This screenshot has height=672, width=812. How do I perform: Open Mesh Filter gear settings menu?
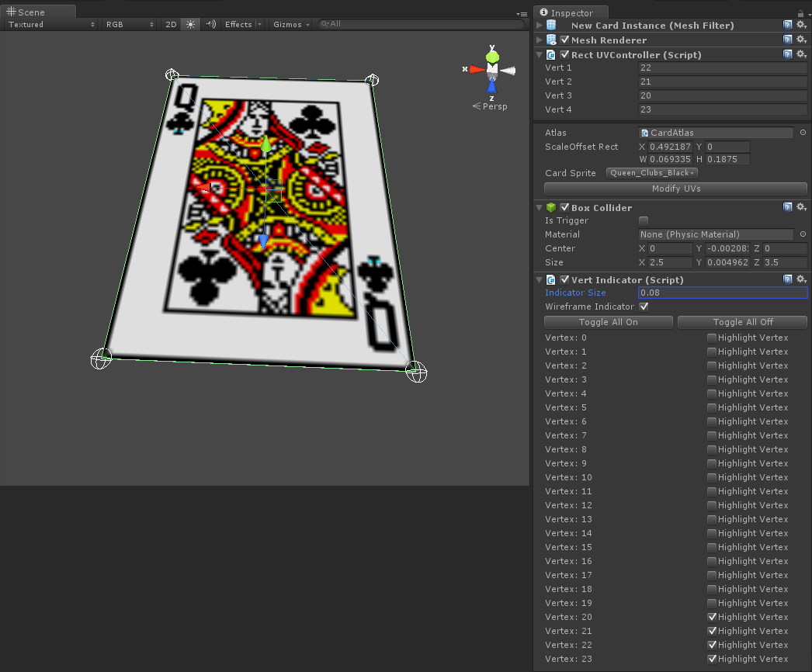click(x=801, y=25)
